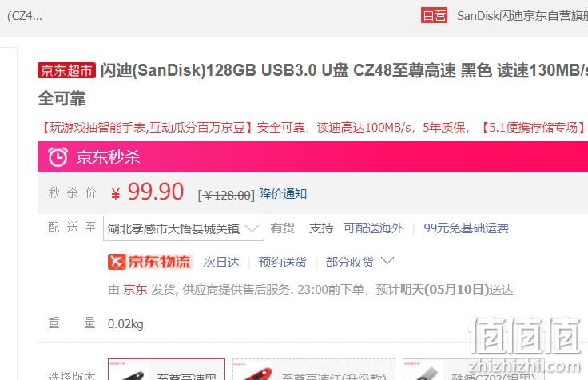The width and height of the screenshot is (588, 380).
Task: Click the 降价通知 price-drop alert link
Action: [283, 194]
